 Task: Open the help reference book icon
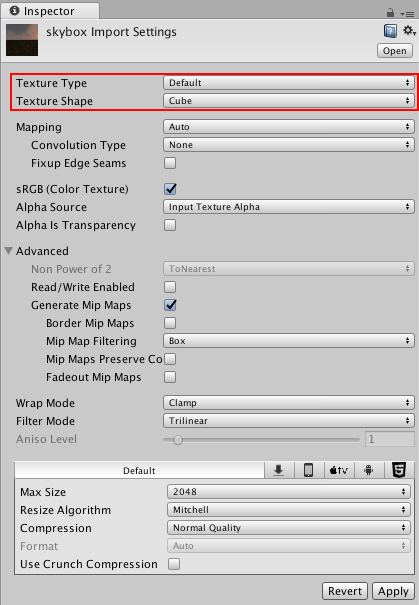[390, 31]
